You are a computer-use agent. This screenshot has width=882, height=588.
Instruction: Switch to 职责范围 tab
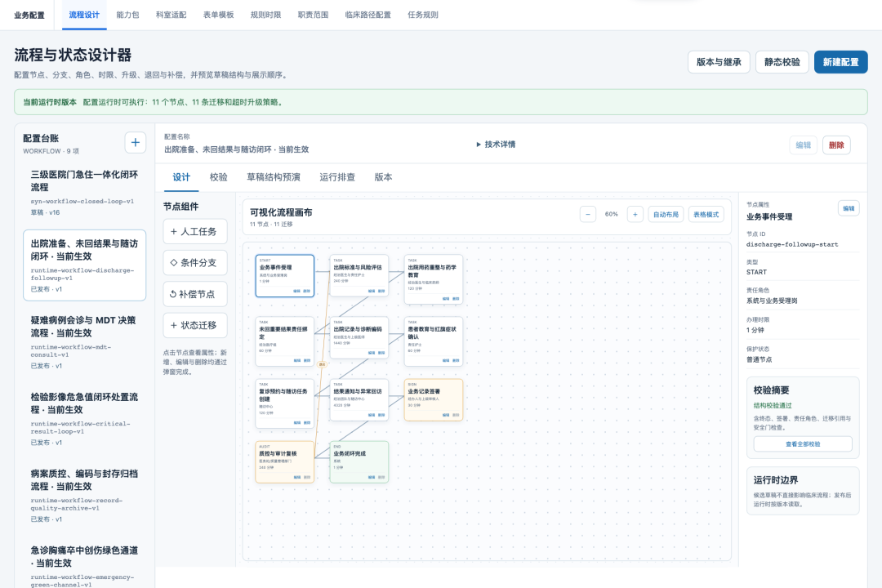click(x=313, y=15)
